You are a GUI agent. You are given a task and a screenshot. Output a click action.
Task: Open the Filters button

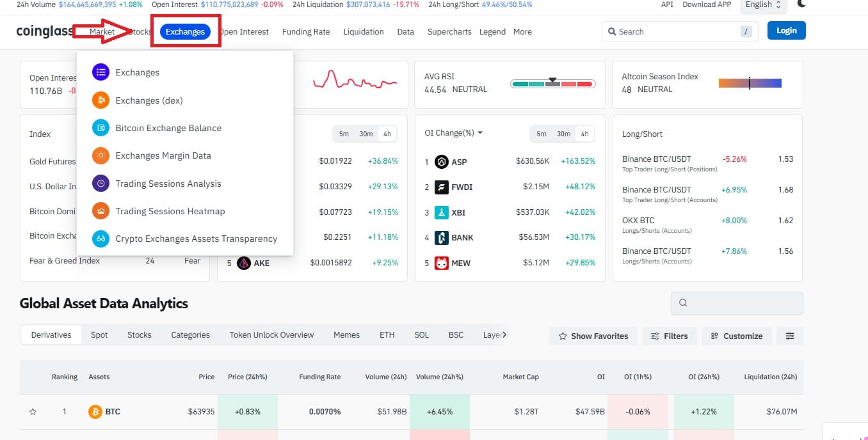[669, 336]
